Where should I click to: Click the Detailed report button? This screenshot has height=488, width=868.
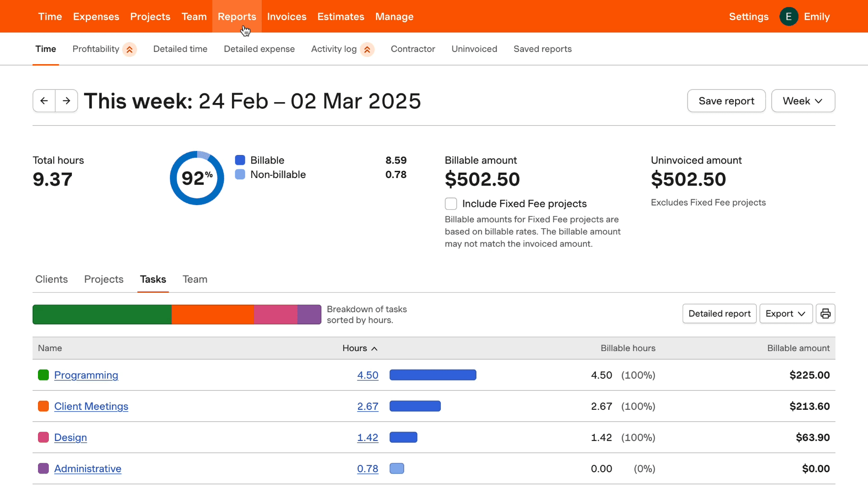pyautogui.click(x=719, y=314)
